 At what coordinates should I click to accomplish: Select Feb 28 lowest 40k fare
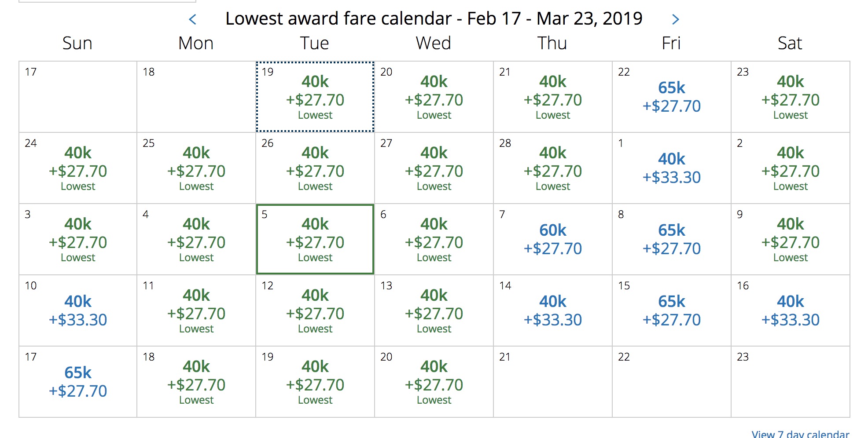coord(553,168)
